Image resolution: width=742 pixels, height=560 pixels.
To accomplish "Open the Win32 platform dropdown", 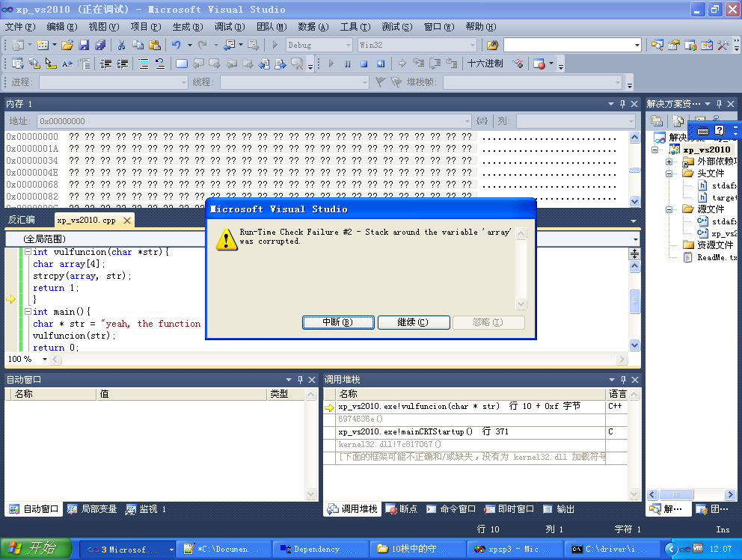I will [472, 45].
